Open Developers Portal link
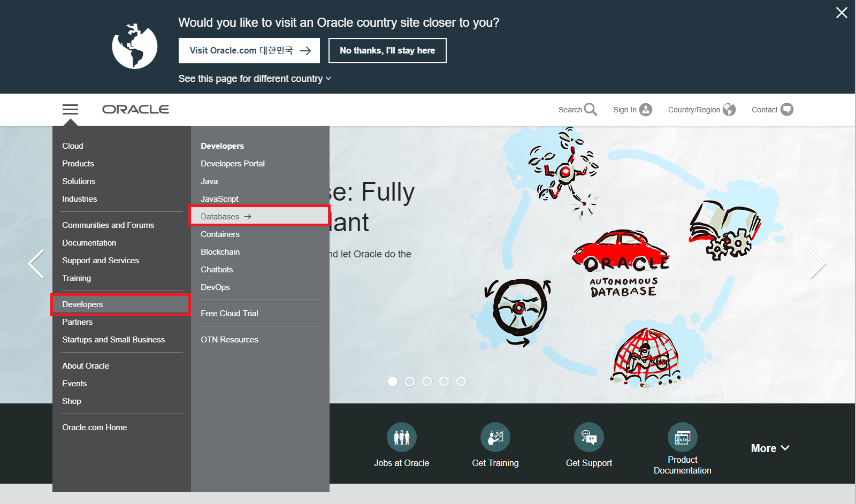 point(233,163)
